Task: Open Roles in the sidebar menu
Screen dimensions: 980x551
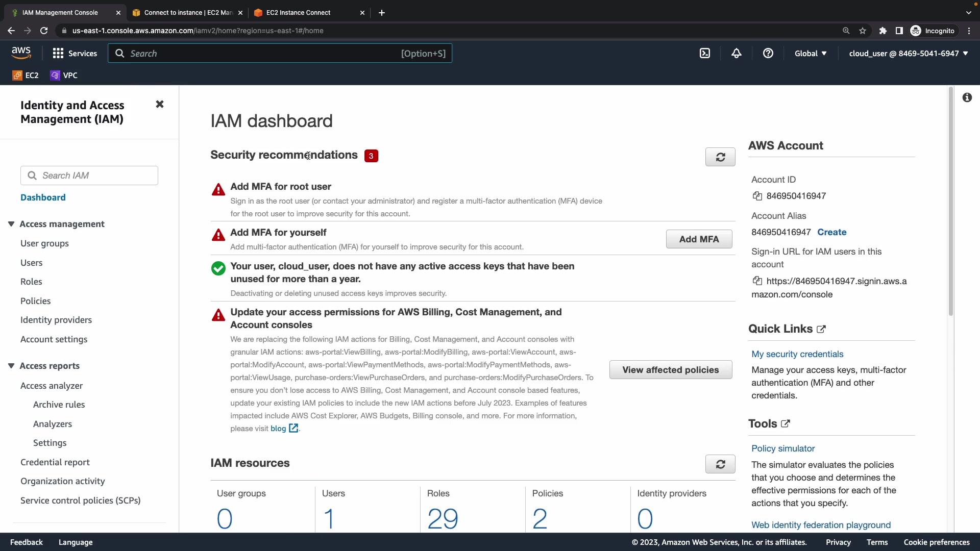Action: [x=31, y=282]
